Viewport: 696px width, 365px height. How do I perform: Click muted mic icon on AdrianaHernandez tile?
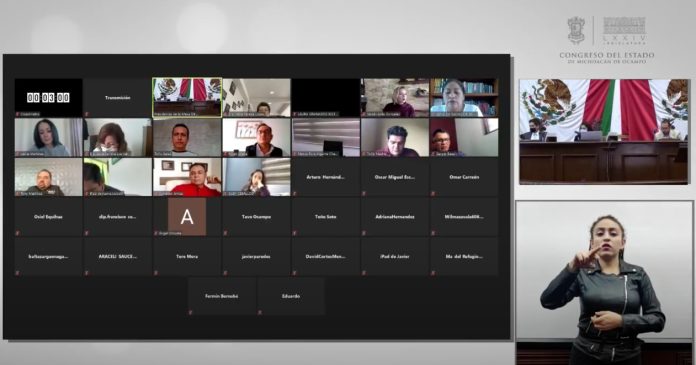click(364, 233)
